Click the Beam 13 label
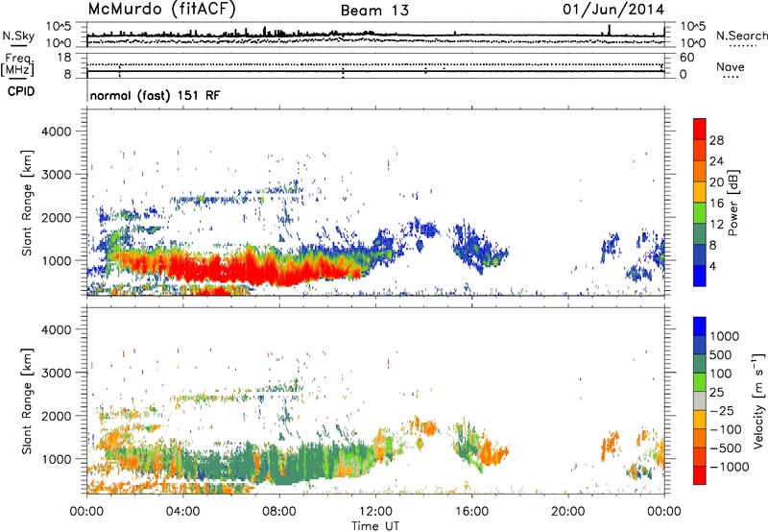The image size is (768, 532). [374, 11]
